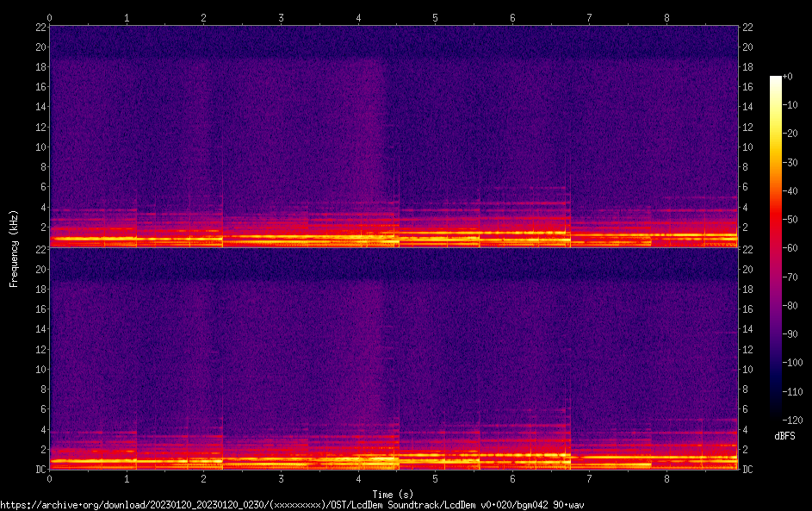812x511 pixels.
Task: Click the DC label on the left frequency axis
Action: point(40,470)
